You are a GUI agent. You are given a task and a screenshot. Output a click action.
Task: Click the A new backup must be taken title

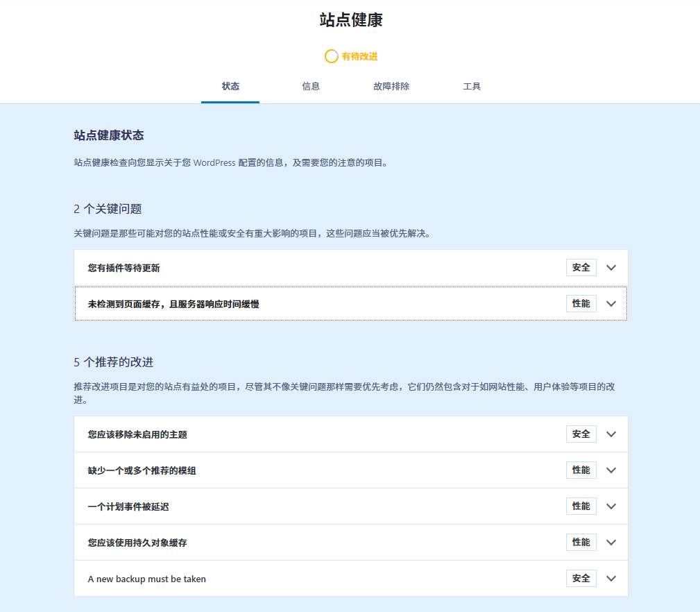click(147, 579)
